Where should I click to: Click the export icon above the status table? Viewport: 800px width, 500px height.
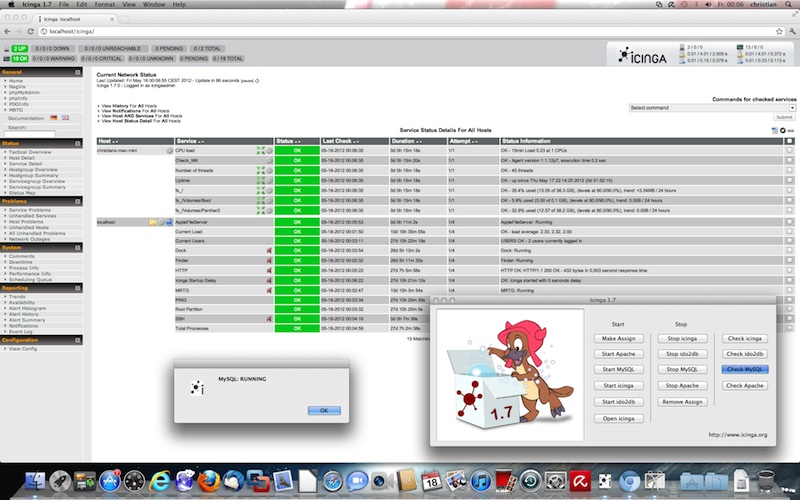pos(774,131)
